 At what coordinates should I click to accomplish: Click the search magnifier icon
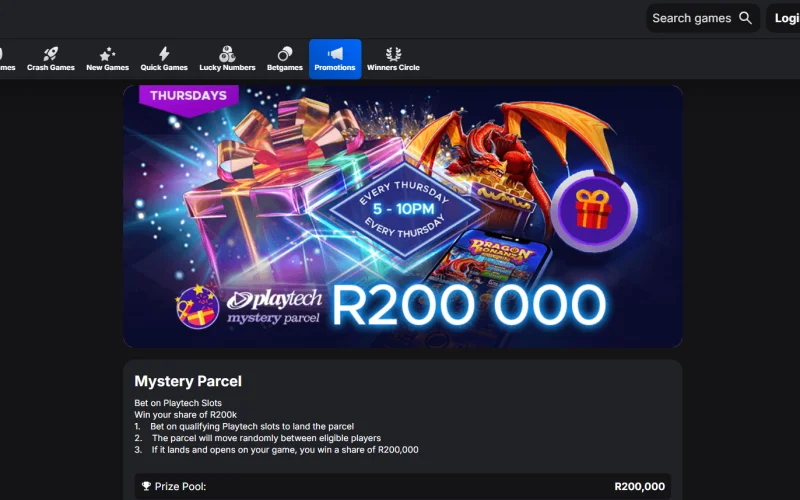(745, 18)
